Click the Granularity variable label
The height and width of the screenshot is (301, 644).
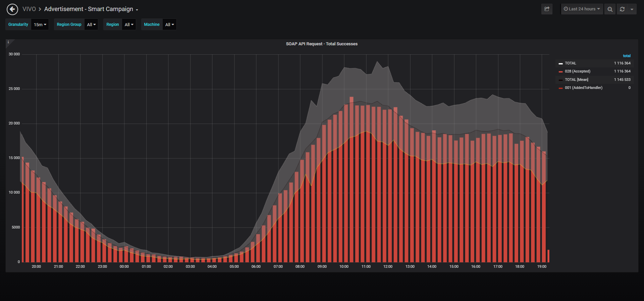pos(18,24)
